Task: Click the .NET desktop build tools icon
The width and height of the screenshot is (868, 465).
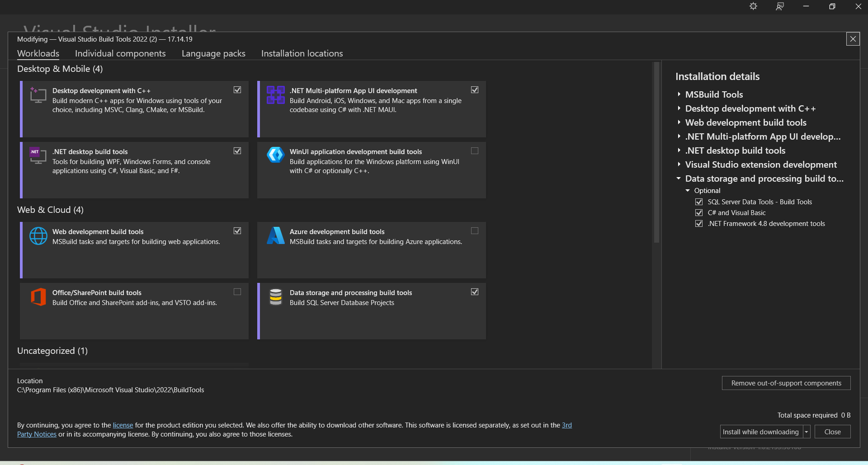Action: pyautogui.click(x=38, y=155)
